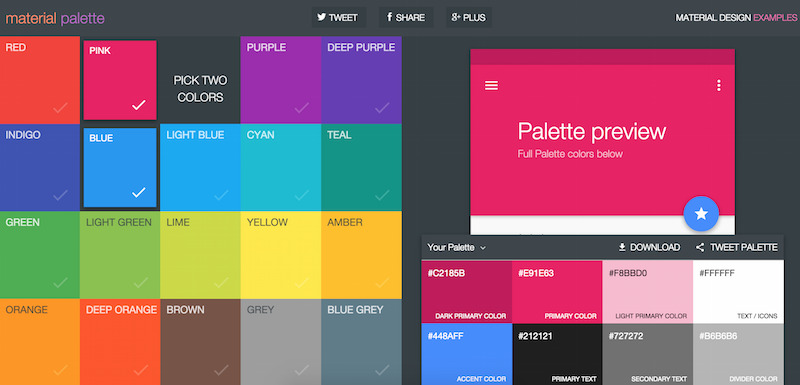Image resolution: width=800 pixels, height=385 pixels.
Task: Click the Facebook Share button
Action: [x=406, y=17]
